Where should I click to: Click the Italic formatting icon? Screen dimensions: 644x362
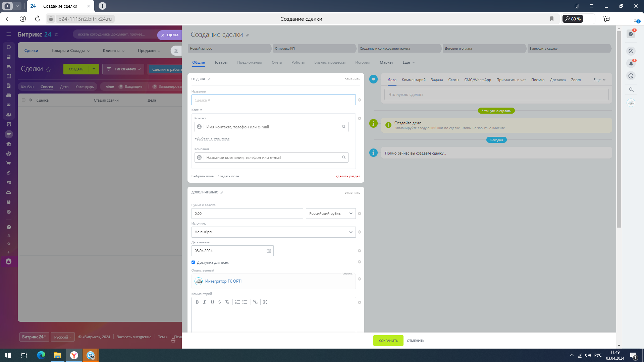(204, 302)
